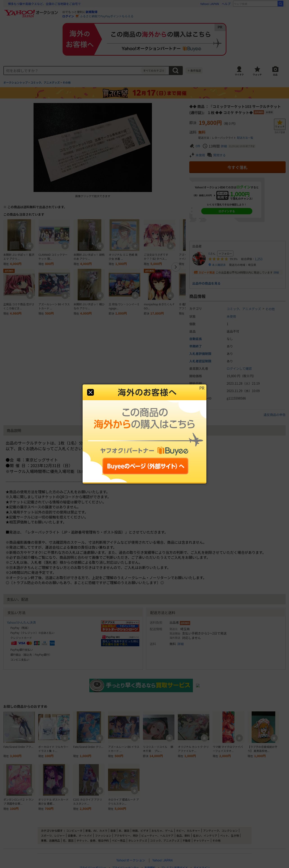This screenshot has height=868, width=289.
Task: Watch-star the Danganronpa 100 yen item
Action: [30, 791]
